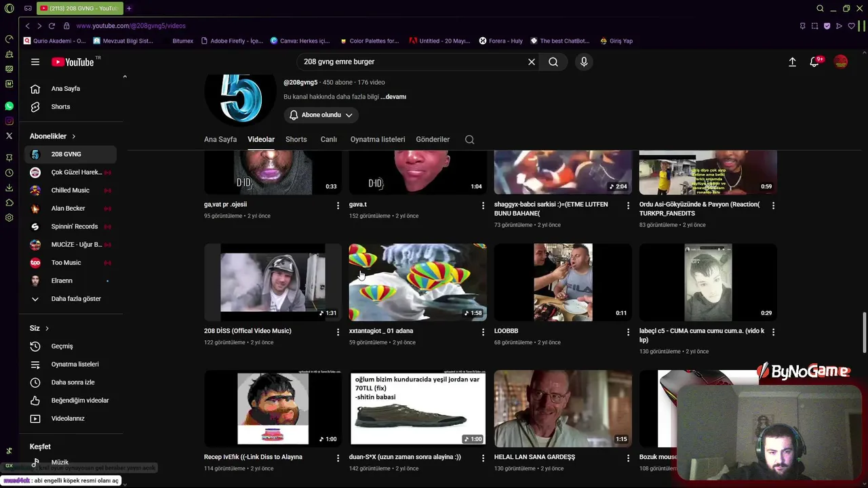Open the Giriş Yap bookmark
Screen dimensions: 868x488
(x=616, y=41)
